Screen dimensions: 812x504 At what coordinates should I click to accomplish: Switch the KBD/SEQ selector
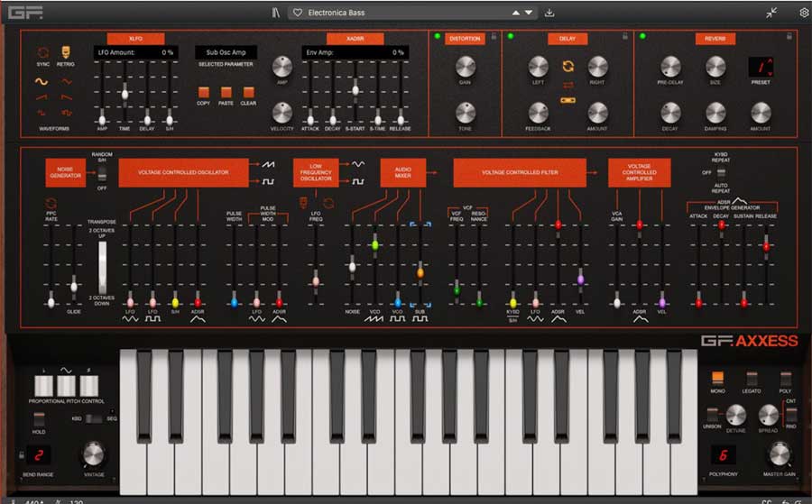click(x=94, y=418)
